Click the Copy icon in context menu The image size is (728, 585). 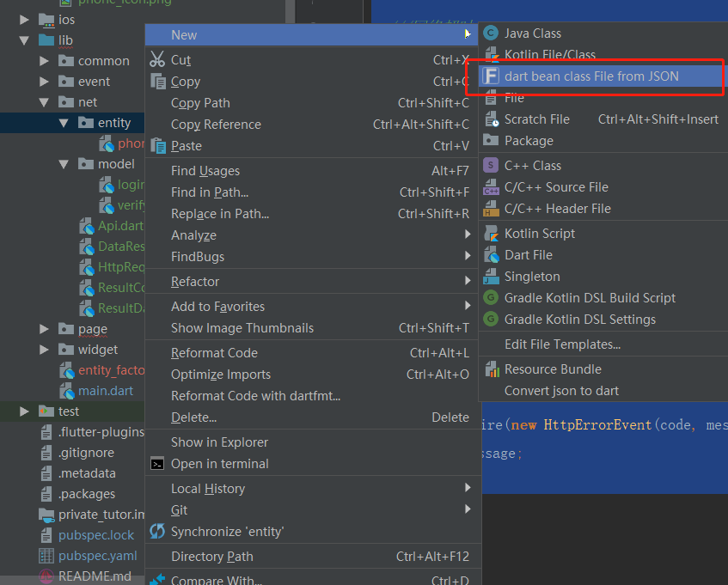point(158,82)
